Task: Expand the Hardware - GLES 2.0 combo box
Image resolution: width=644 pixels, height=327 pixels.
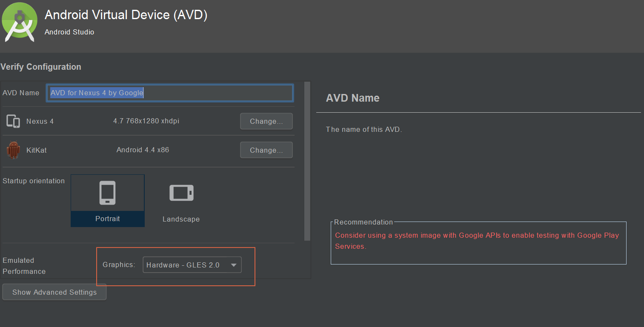Action: pos(192,264)
